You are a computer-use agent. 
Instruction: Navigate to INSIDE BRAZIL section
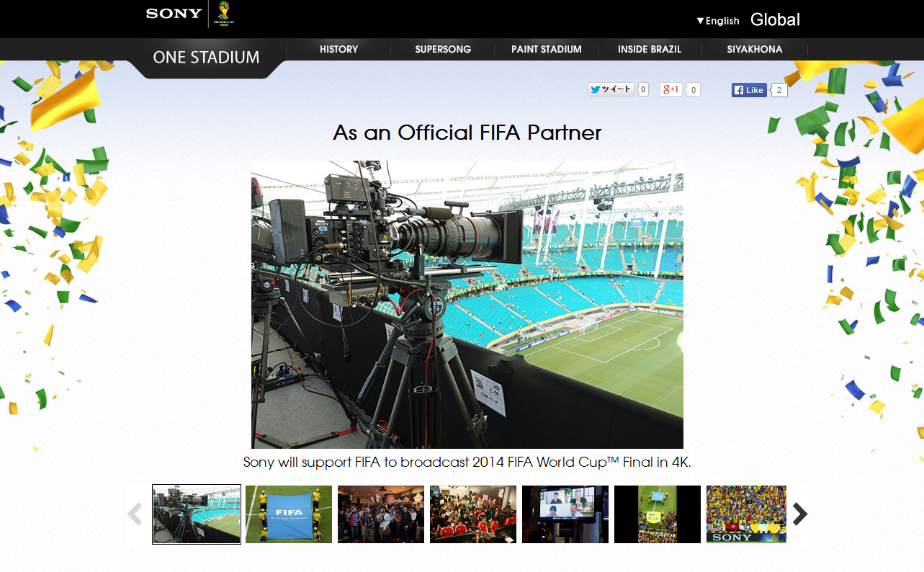pos(649,49)
